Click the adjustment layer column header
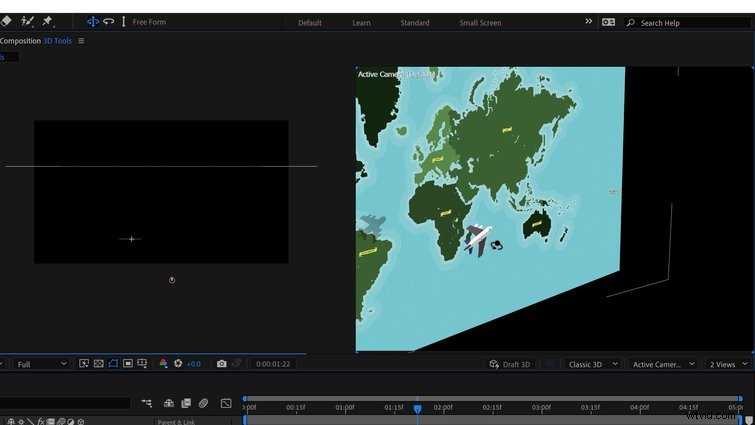Viewport: 755px width, 425px height. (71, 422)
